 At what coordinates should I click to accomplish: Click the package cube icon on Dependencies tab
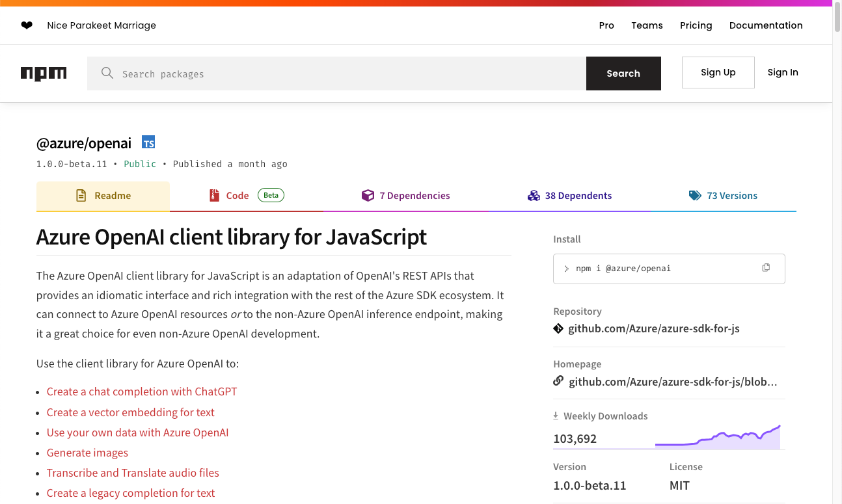point(368,195)
